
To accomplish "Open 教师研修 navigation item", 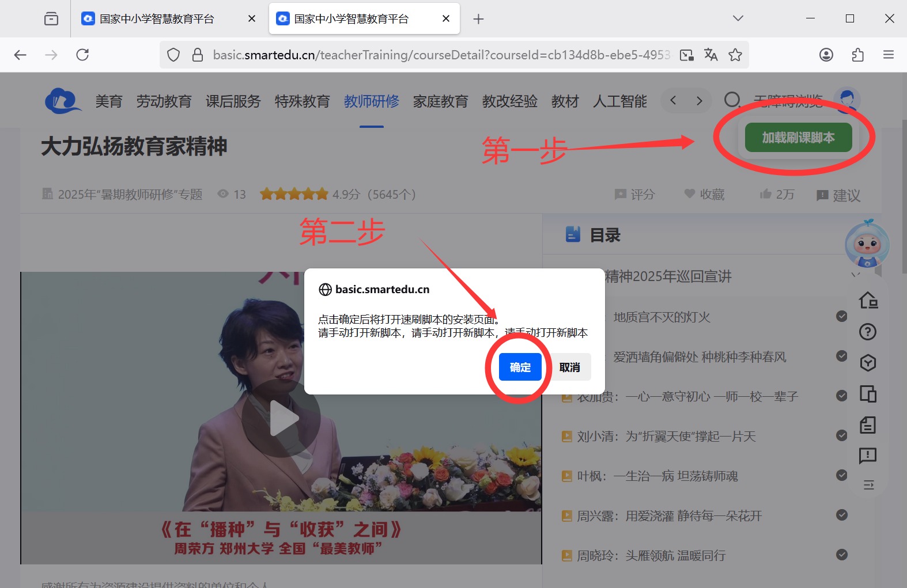I will 372,101.
